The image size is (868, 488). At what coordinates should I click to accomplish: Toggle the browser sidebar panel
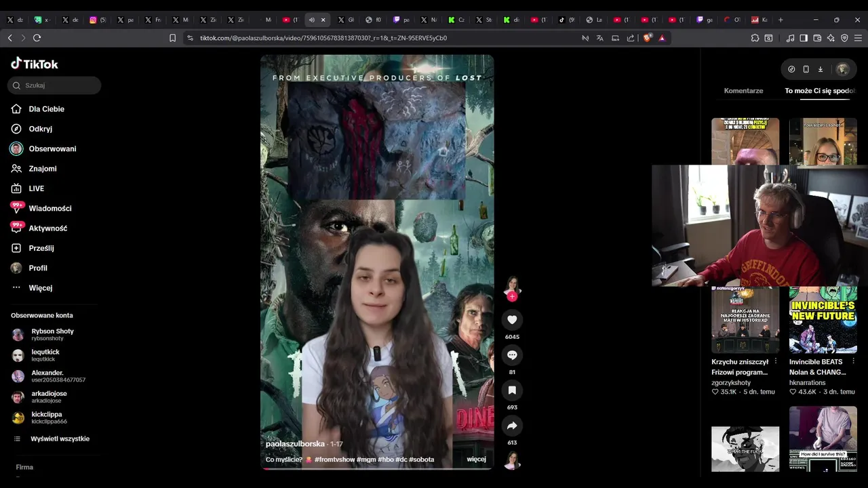(x=804, y=38)
